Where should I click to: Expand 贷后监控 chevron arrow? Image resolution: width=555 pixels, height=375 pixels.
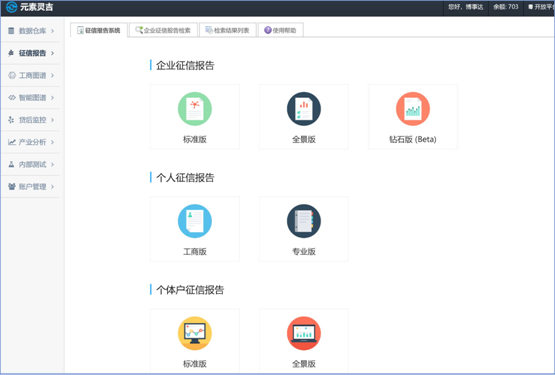coord(52,120)
